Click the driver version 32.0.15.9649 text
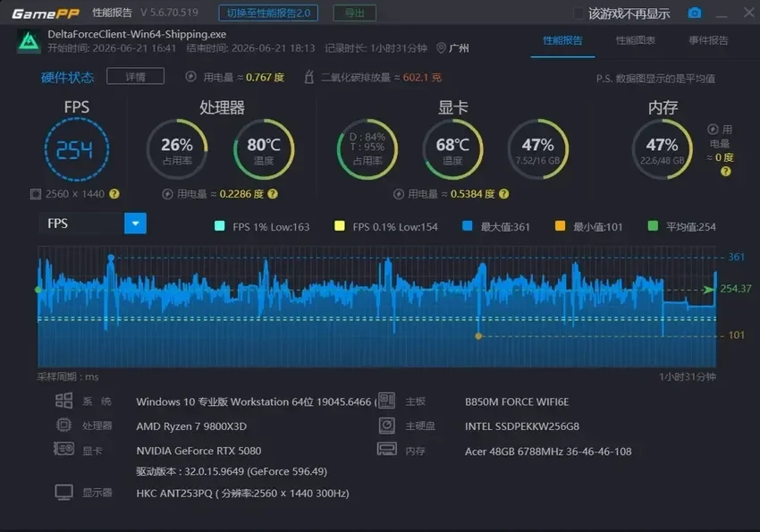This screenshot has height=532, width=760. [232, 471]
